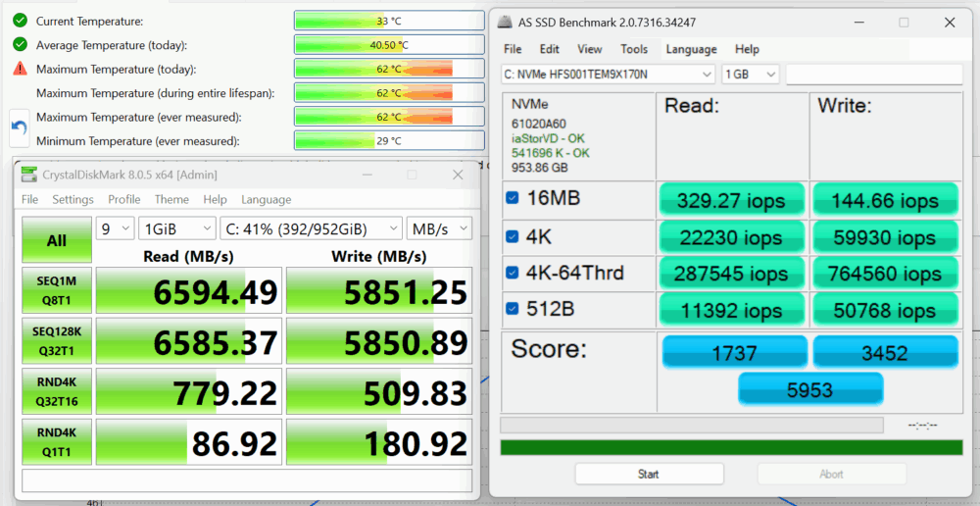The image size is (980, 506).
Task: Open AS SSD View menu
Action: (589, 49)
